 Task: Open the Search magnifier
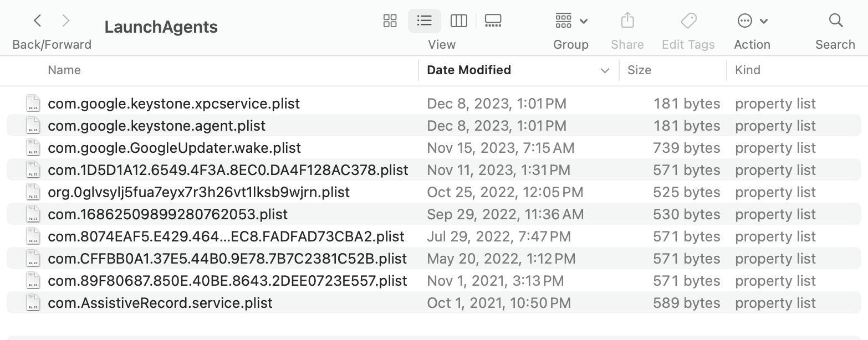(x=835, y=21)
